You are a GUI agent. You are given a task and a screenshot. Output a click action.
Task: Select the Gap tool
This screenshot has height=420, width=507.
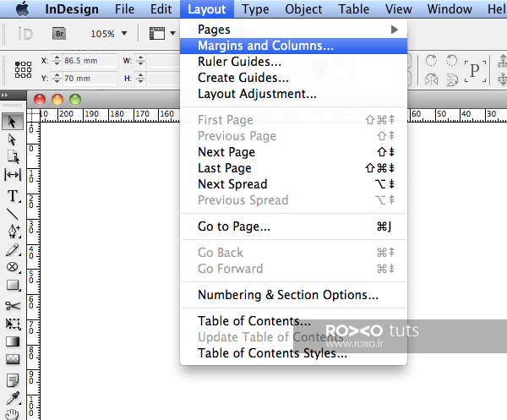pyautogui.click(x=13, y=175)
